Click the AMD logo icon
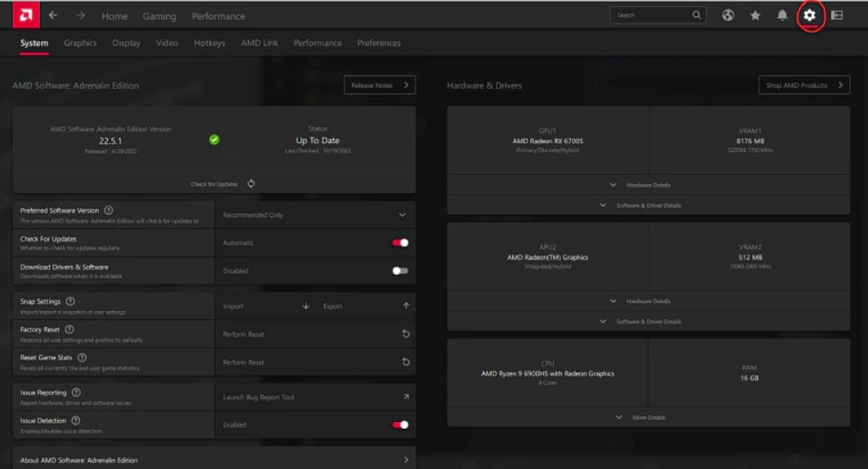 26,15
